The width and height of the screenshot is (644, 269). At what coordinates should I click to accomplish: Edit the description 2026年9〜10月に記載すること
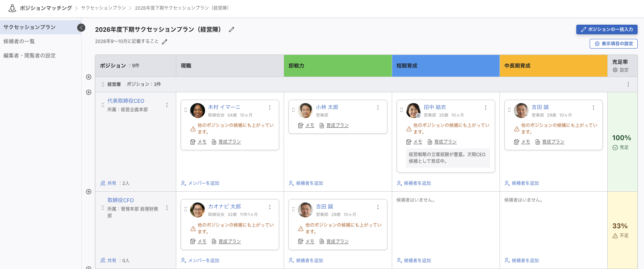click(165, 42)
